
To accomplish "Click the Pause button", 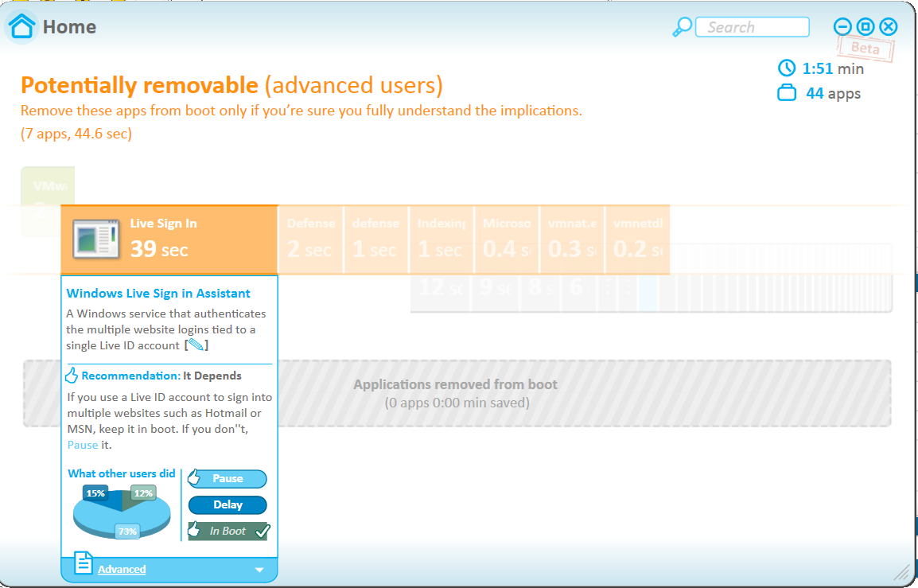I will (x=228, y=478).
